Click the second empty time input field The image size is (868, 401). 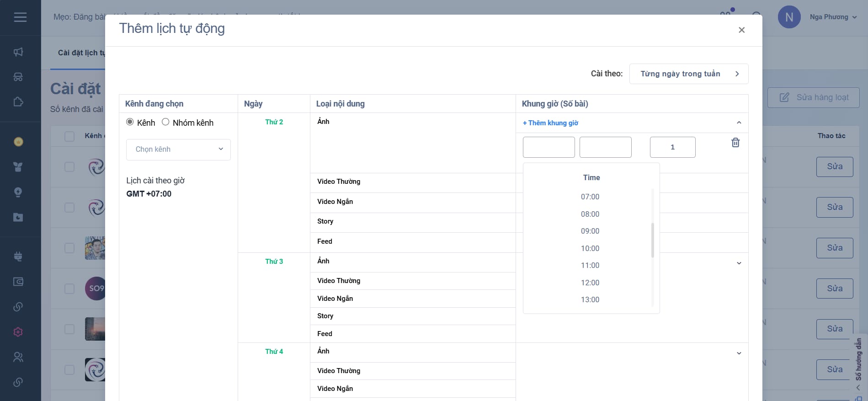coord(605,147)
